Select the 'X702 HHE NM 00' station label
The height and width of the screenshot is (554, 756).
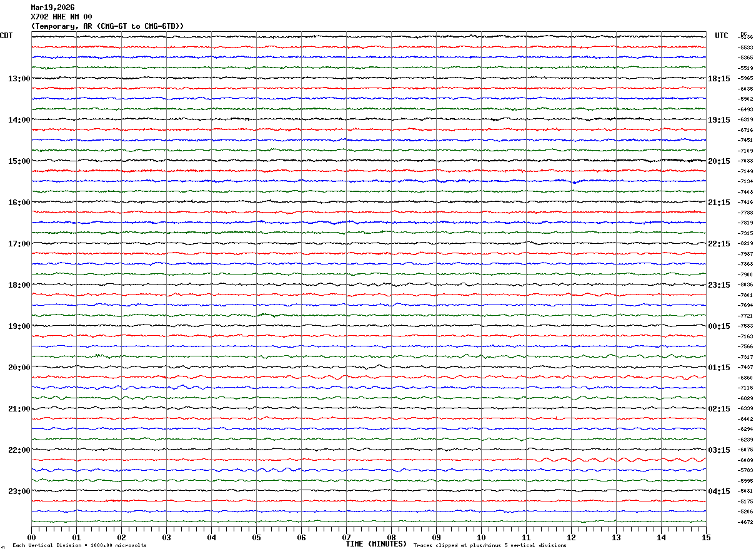(x=61, y=17)
